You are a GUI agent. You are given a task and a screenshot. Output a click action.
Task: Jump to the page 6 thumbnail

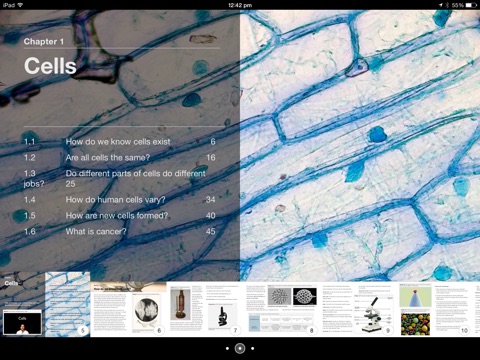click(128, 309)
